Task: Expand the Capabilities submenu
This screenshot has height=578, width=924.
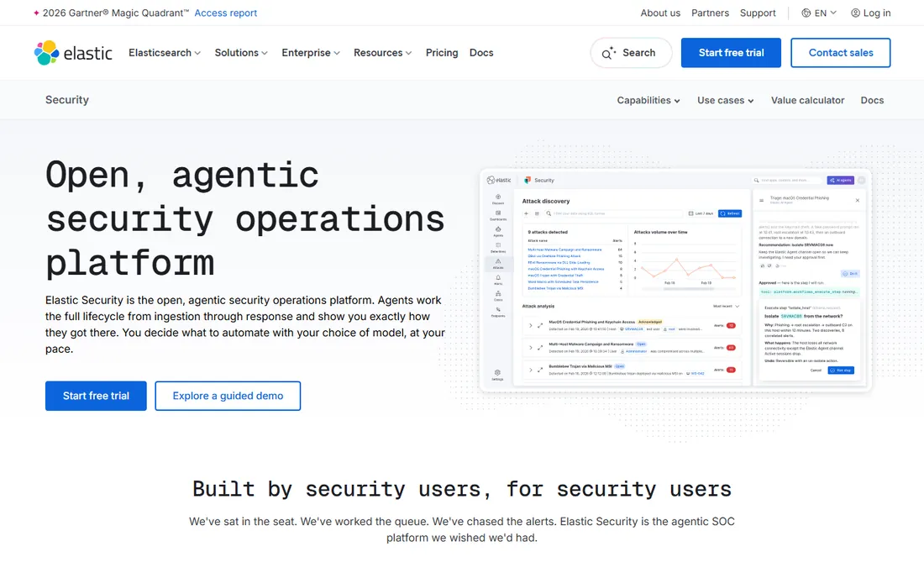Action: point(648,100)
